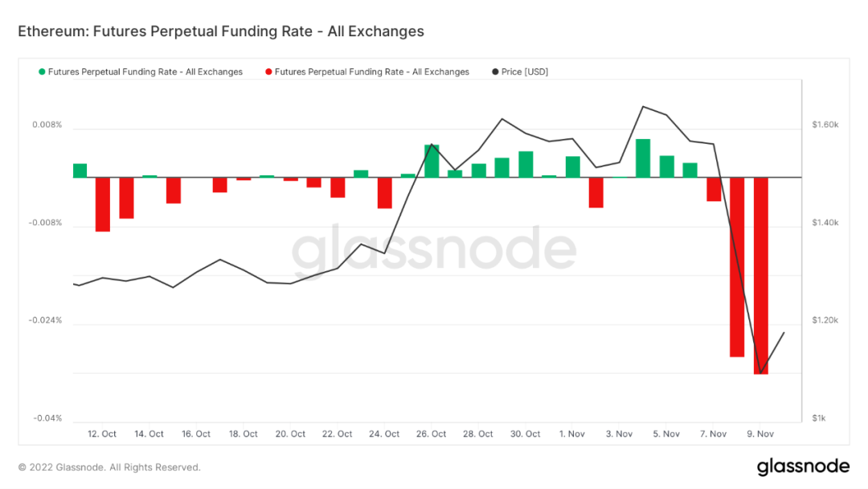Toggle red Futures Perpetual Funding Rate legend label
Image resolution: width=868 pixels, height=489 pixels.
(x=372, y=72)
